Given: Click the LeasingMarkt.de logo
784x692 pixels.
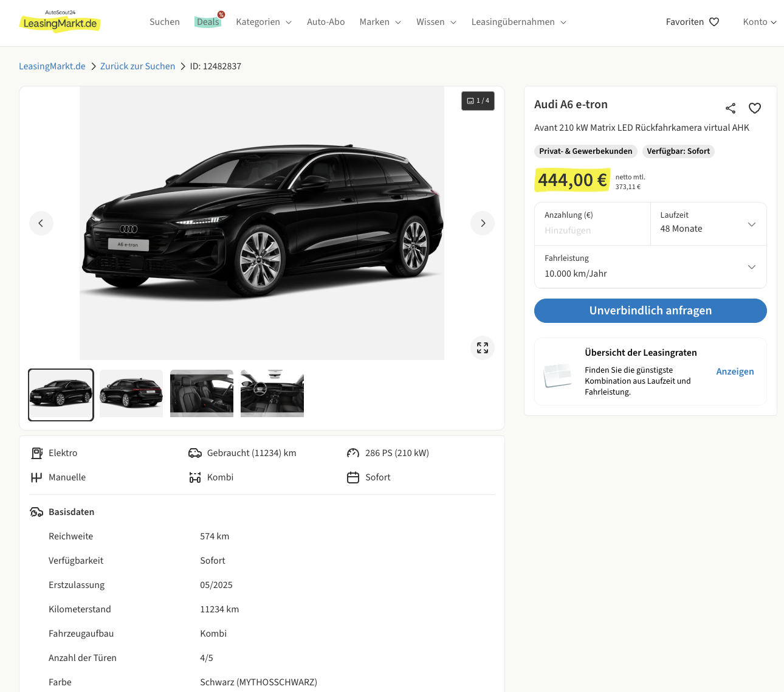Looking at the screenshot, I should (60, 22).
